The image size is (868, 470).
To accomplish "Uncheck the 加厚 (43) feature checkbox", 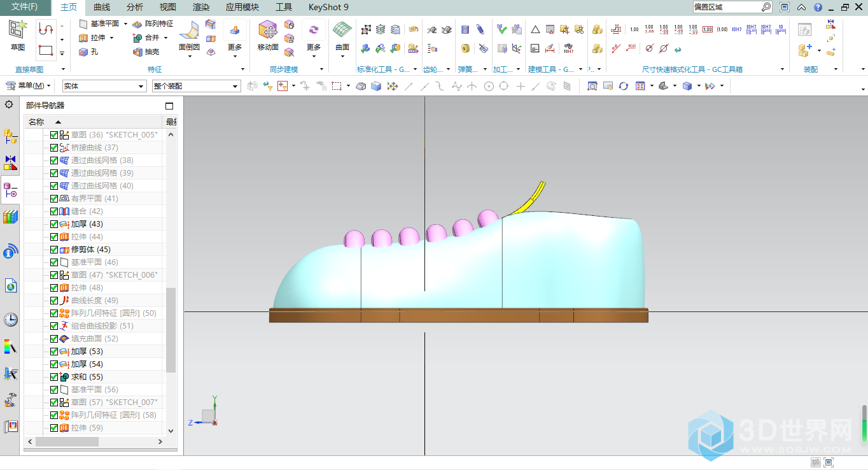I will click(x=53, y=224).
